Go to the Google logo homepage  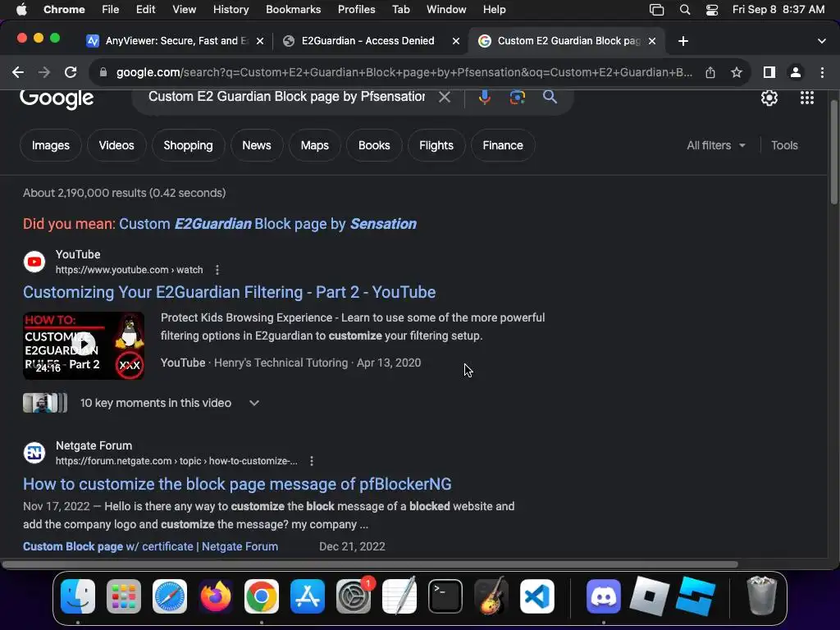click(x=57, y=98)
